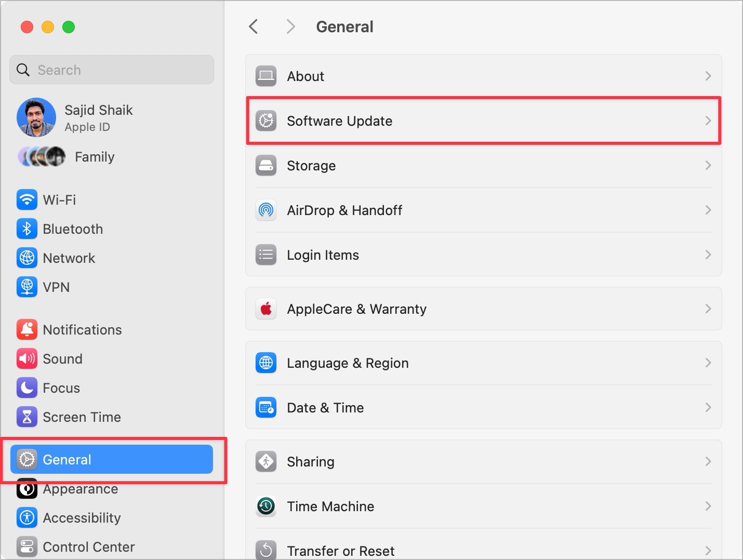Viewport: 743px width, 560px height.
Task: Go back using the back arrow
Action: (254, 27)
